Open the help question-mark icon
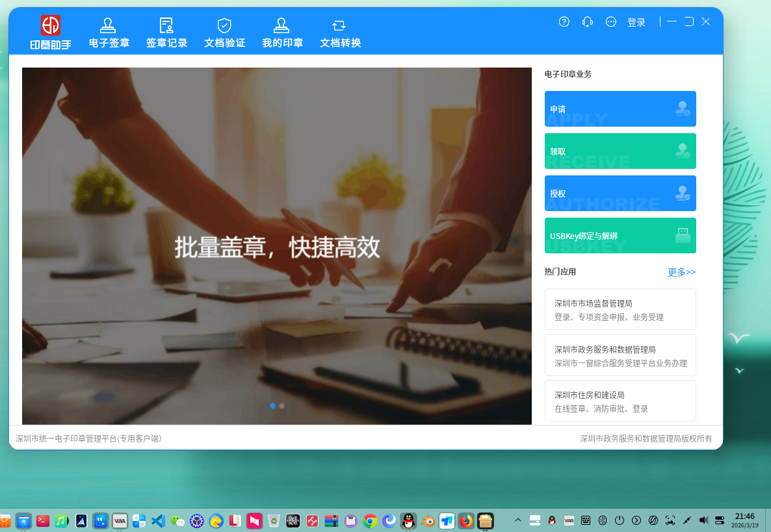 [x=563, y=21]
